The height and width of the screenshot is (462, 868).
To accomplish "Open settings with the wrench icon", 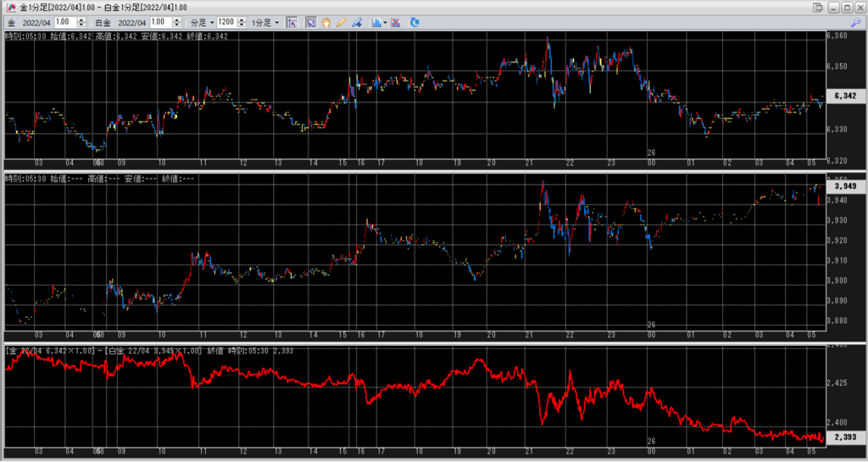I will click(857, 22).
